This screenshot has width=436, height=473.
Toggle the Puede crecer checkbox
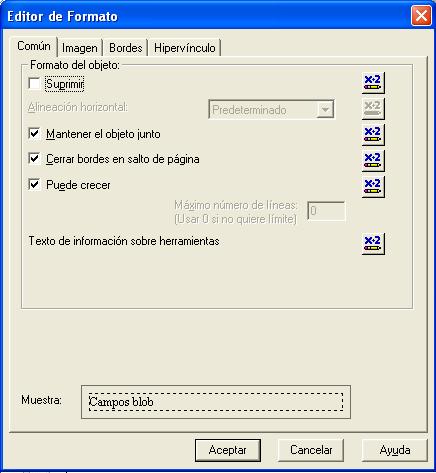coord(34,184)
